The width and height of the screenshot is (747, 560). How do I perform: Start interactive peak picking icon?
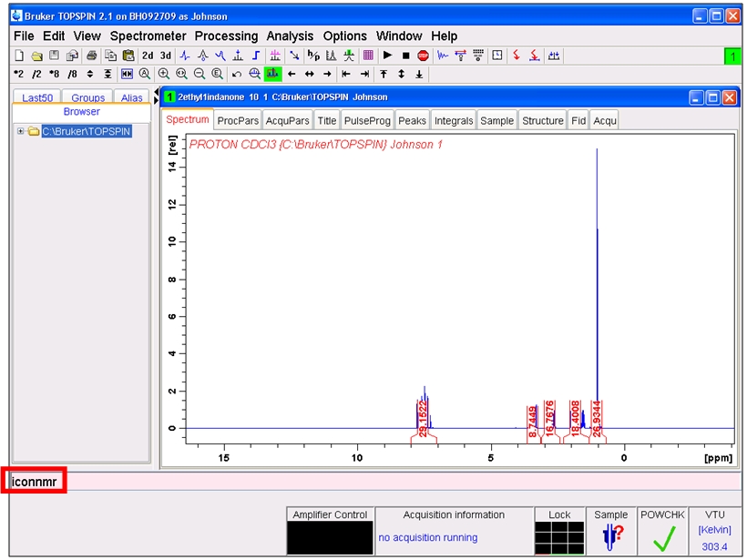click(x=238, y=56)
